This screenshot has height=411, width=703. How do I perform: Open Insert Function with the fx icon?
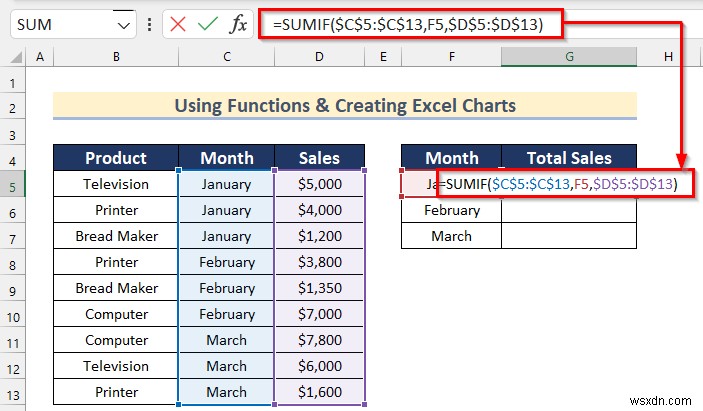(x=240, y=25)
